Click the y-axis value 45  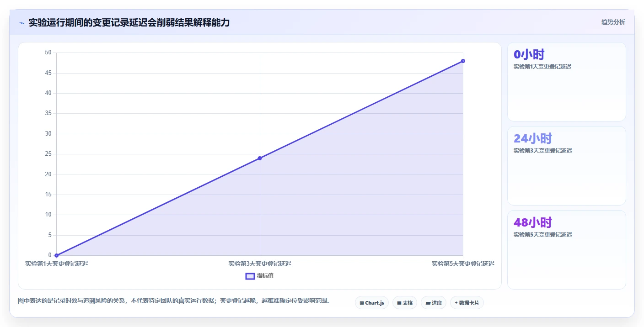48,73
